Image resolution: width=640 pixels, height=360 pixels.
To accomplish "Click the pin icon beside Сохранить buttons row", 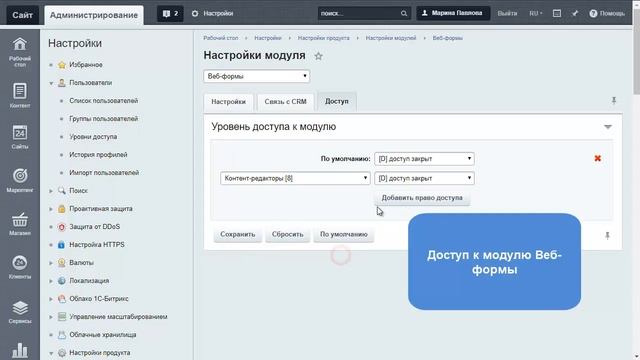I will pos(607,236).
